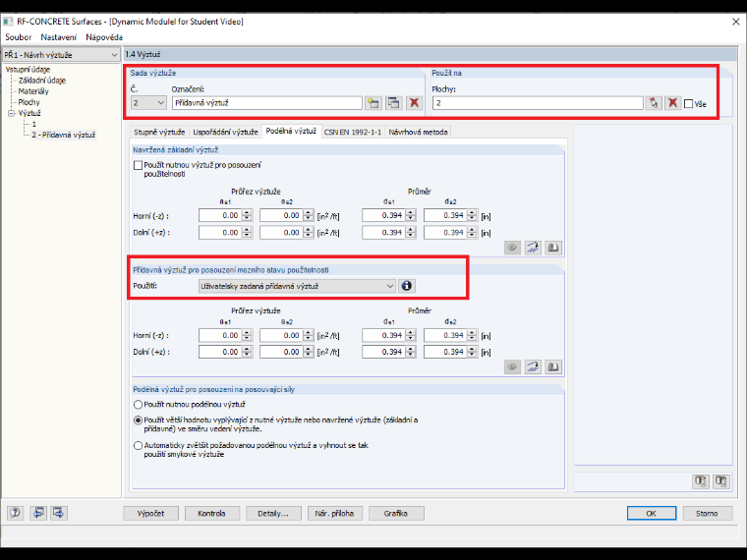Image resolution: width=747 pixels, height=560 pixels.
Task: Open Detaily... dialog button
Action: click(273, 513)
